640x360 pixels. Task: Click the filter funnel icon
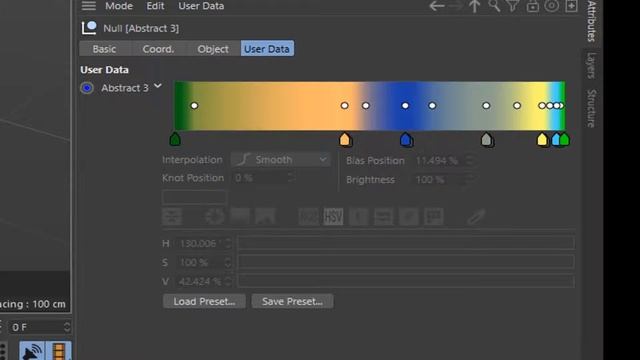tap(513, 6)
